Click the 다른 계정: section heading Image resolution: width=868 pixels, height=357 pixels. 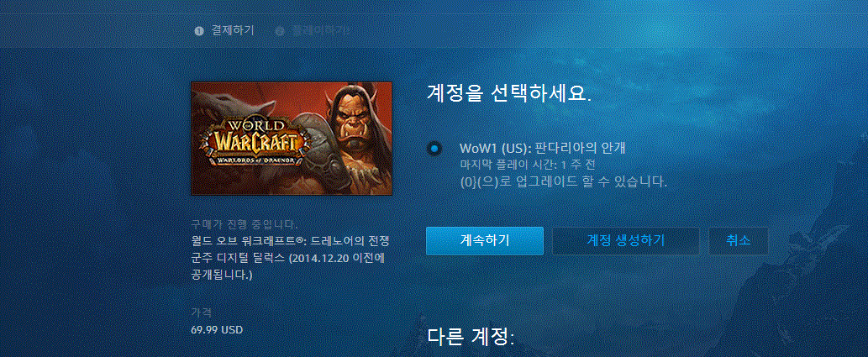[x=471, y=337]
